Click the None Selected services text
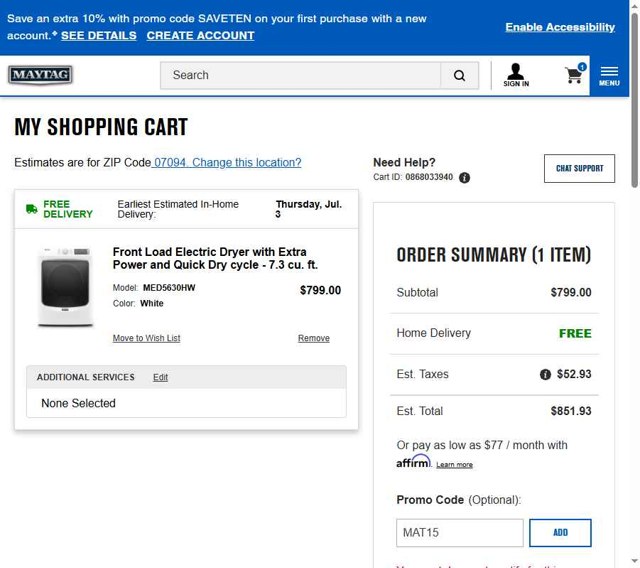 click(x=78, y=403)
